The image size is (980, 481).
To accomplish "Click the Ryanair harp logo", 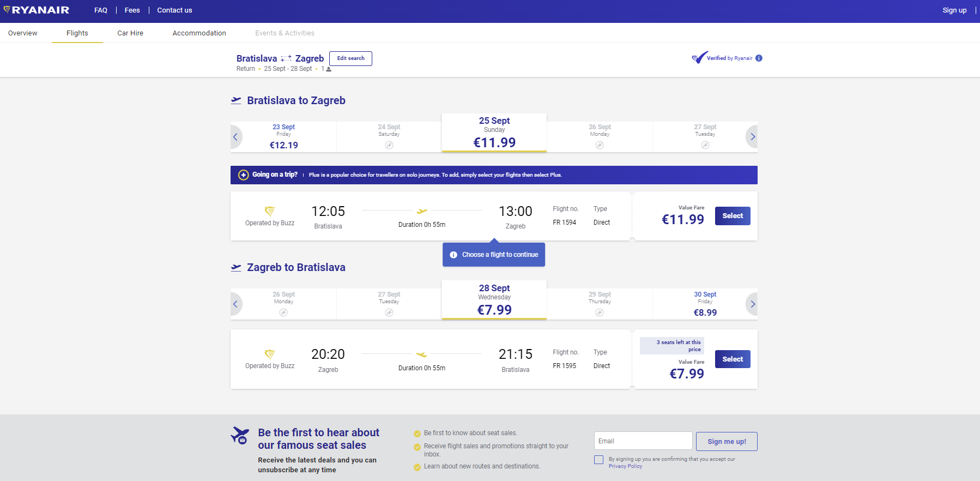I will [7, 10].
